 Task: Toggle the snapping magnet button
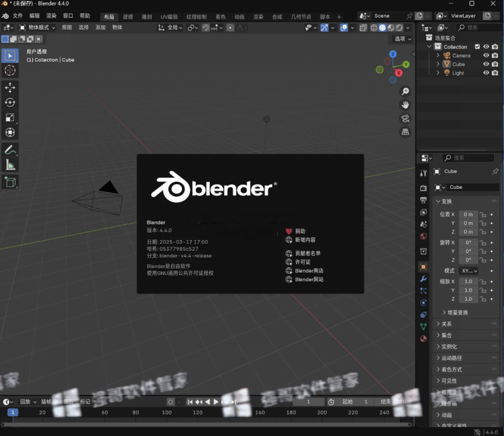point(206,28)
